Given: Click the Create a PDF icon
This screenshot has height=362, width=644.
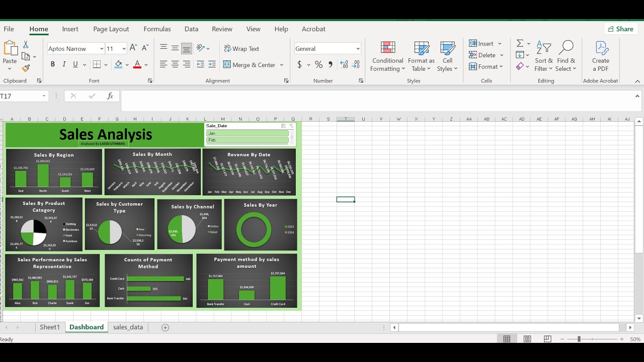Looking at the screenshot, I should click(x=601, y=56).
